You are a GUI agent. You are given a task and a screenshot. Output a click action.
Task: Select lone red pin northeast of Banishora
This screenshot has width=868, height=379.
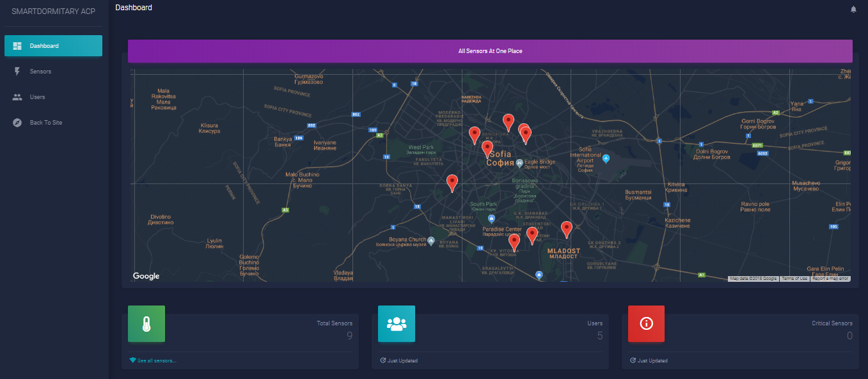pyautogui.click(x=509, y=122)
